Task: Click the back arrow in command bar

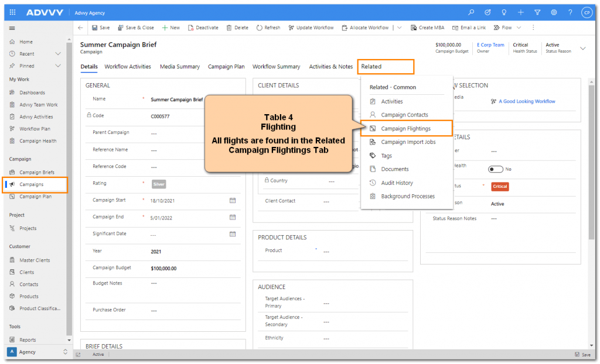Action: 80,28
